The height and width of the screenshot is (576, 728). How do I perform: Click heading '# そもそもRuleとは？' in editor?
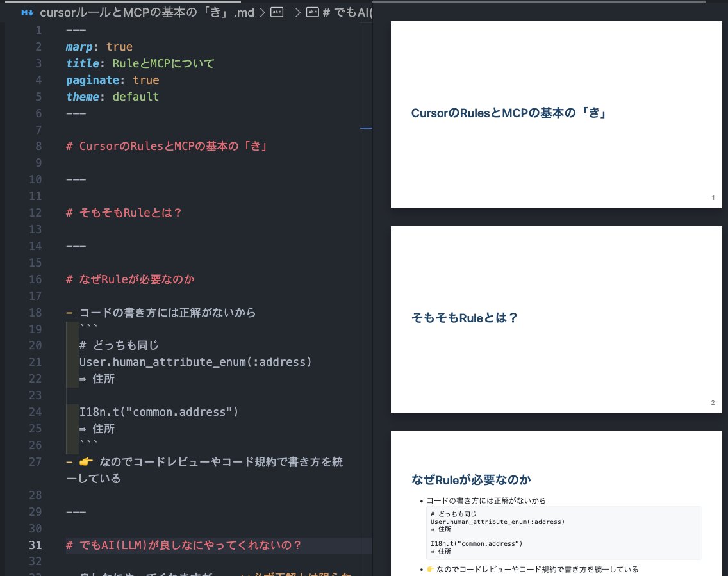click(x=124, y=213)
